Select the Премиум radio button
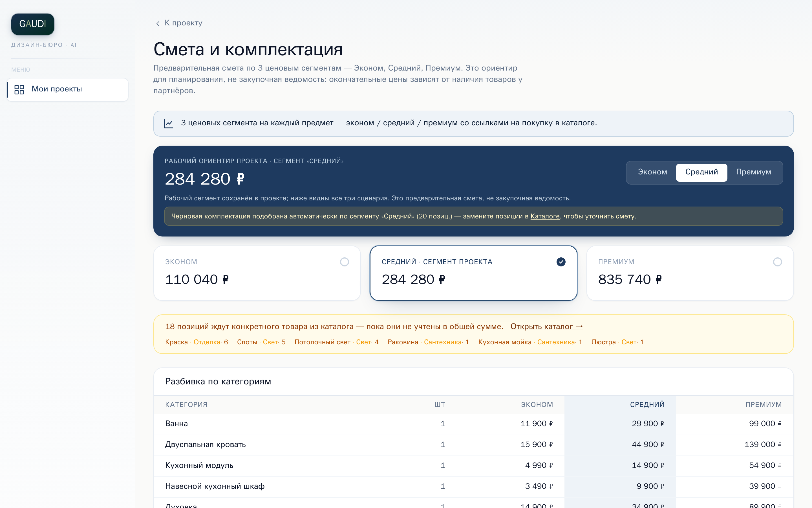Screen dimensions: 812x508 click(777, 262)
